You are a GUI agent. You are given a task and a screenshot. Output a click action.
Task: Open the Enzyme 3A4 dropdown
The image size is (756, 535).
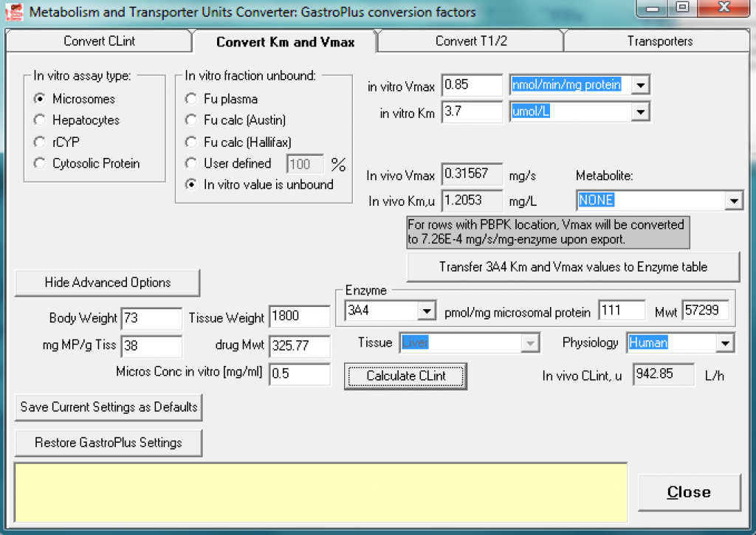(x=426, y=311)
